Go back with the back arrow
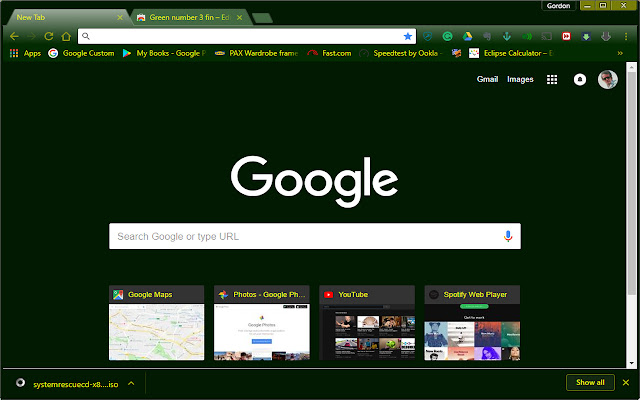Image resolution: width=640 pixels, height=400 pixels. pos(14,36)
